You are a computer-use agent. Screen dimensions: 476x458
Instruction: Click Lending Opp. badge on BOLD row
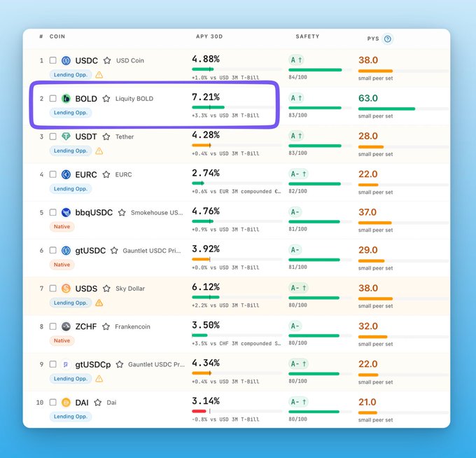(71, 113)
